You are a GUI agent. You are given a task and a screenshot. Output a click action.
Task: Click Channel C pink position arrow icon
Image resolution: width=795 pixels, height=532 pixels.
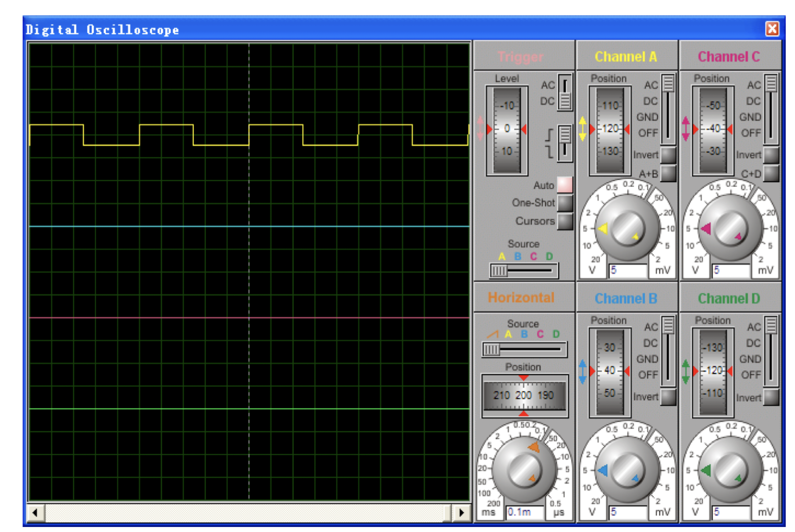(686, 129)
